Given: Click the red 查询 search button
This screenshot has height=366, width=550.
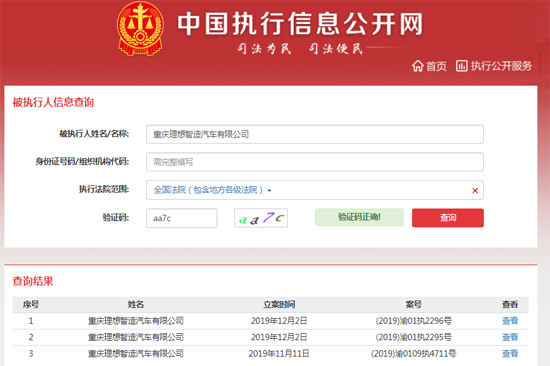Looking at the screenshot, I should [448, 218].
